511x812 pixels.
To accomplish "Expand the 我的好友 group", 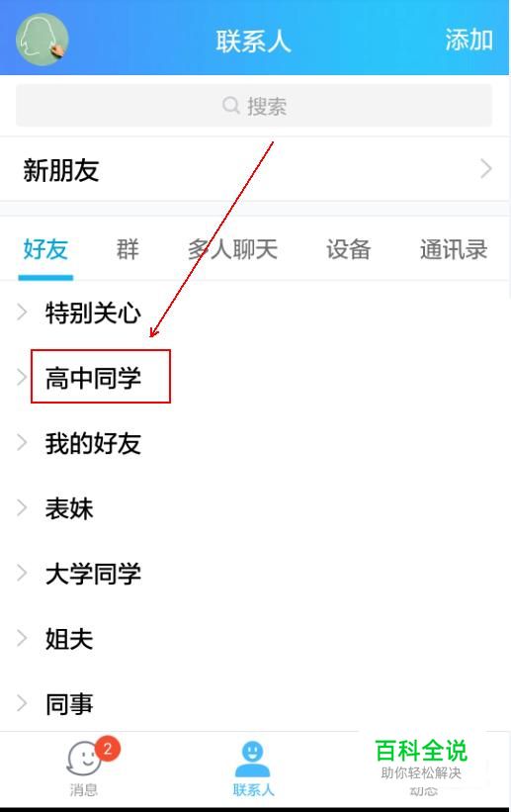I will coord(93,443).
